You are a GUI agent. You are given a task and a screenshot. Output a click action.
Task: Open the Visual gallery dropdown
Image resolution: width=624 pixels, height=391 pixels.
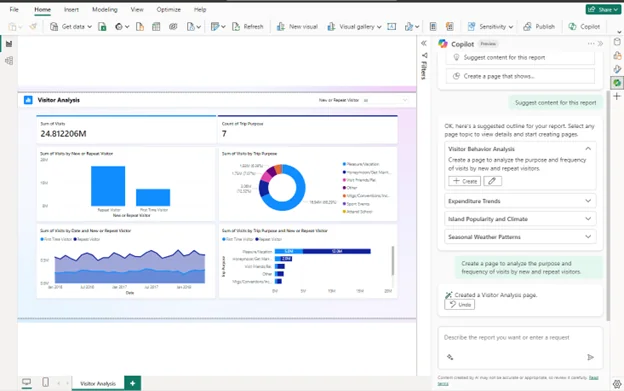(354, 27)
